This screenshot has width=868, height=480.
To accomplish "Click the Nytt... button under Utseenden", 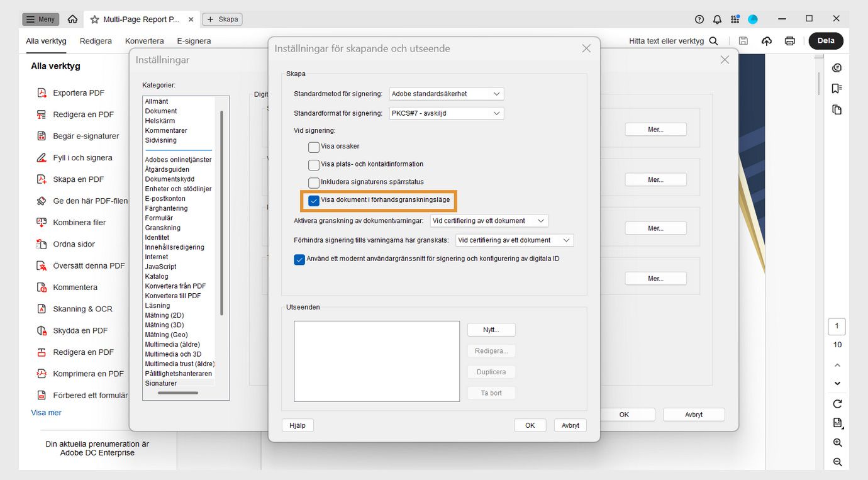I will pyautogui.click(x=491, y=330).
